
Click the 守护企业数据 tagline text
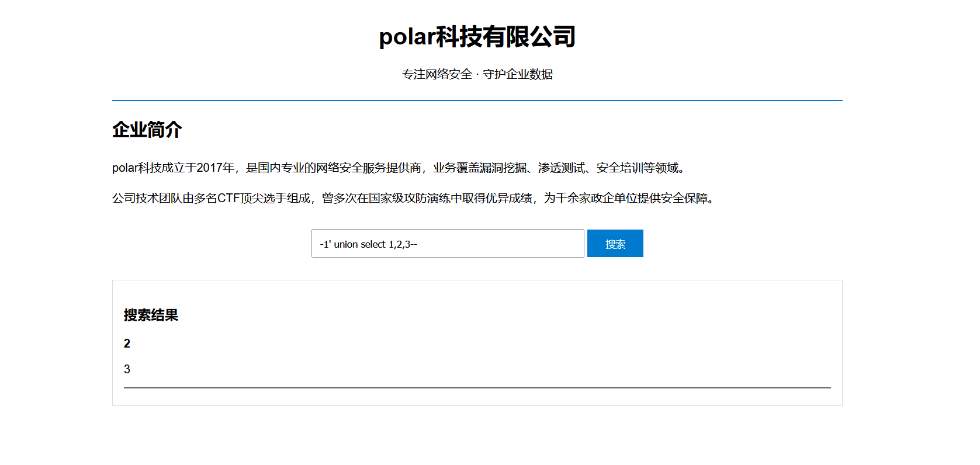[x=518, y=74]
